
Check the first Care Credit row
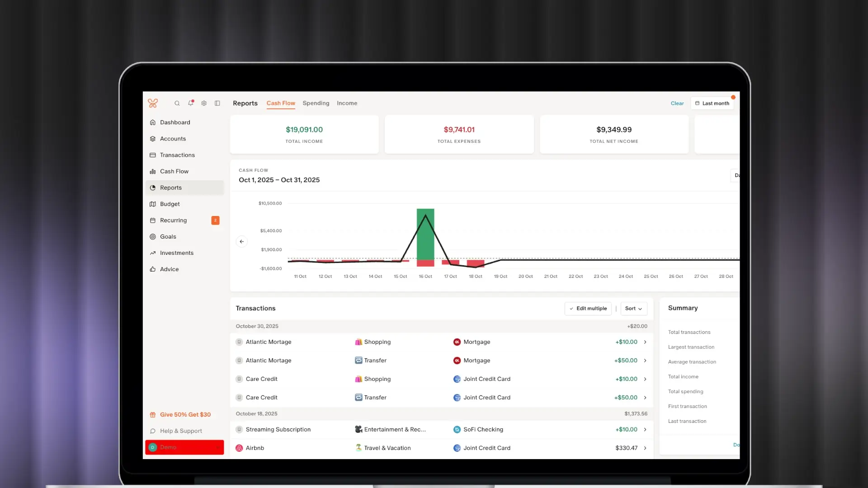(x=239, y=379)
